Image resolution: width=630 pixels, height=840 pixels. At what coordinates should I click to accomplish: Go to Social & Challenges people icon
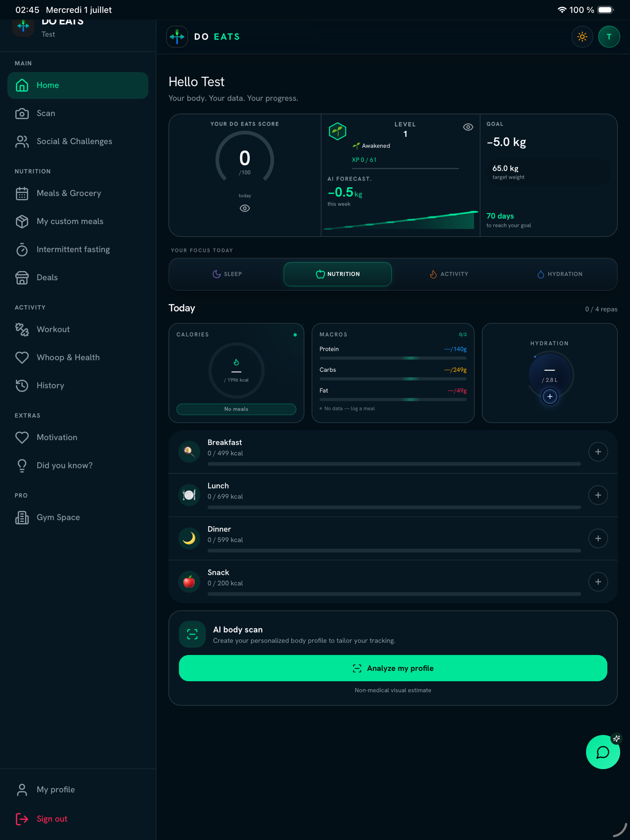[x=22, y=141]
